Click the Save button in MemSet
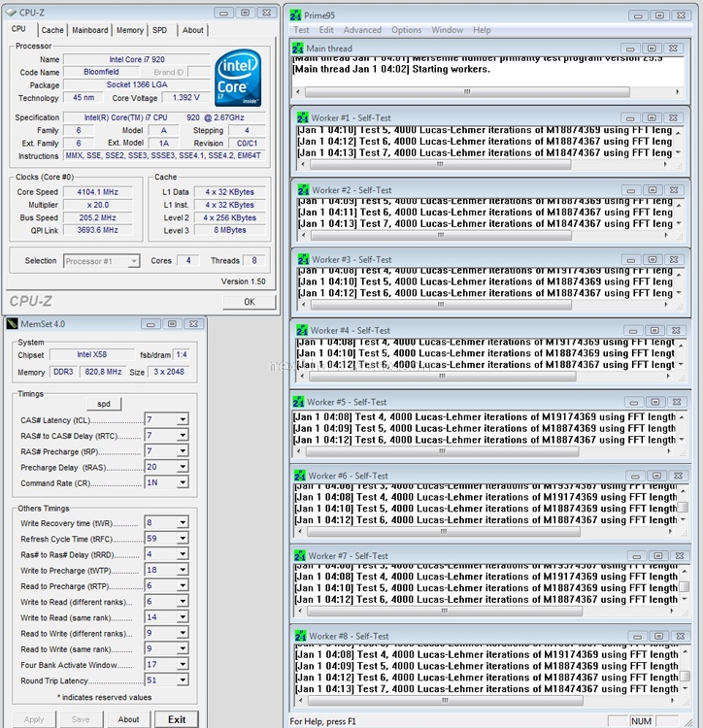Viewport: 703px width, 728px height. point(81,719)
